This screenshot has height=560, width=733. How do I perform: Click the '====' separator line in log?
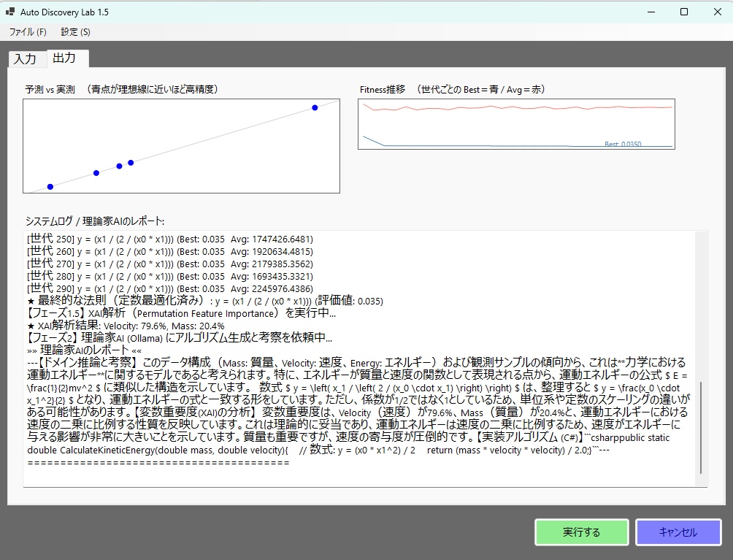click(x=158, y=462)
